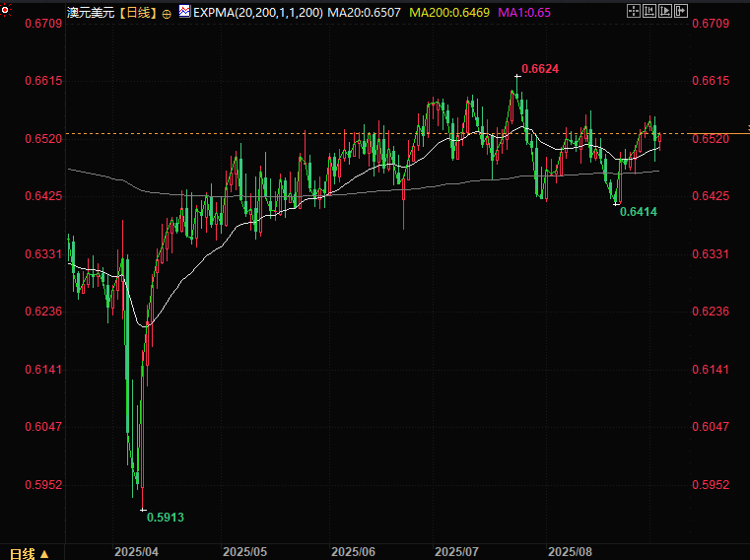Click the chart replay icon with play triangle

665,11
